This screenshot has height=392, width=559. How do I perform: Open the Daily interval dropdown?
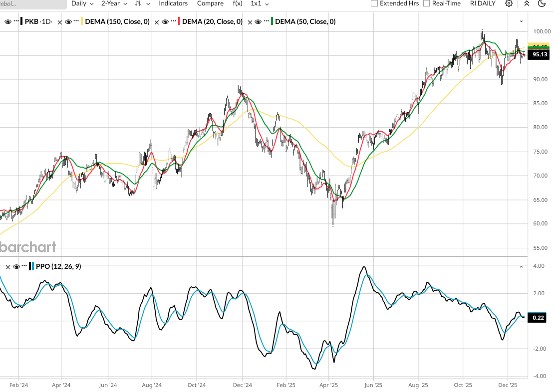pyautogui.click(x=82, y=3)
